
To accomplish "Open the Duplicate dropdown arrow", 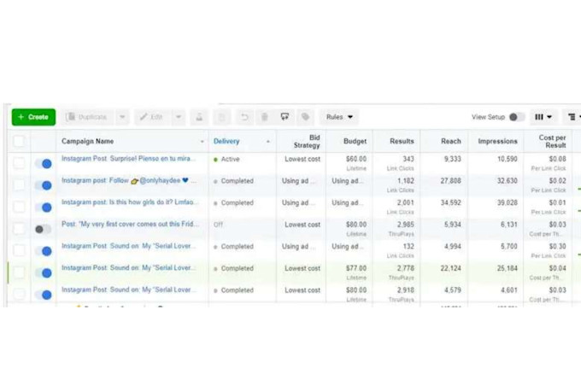I will pos(122,117).
